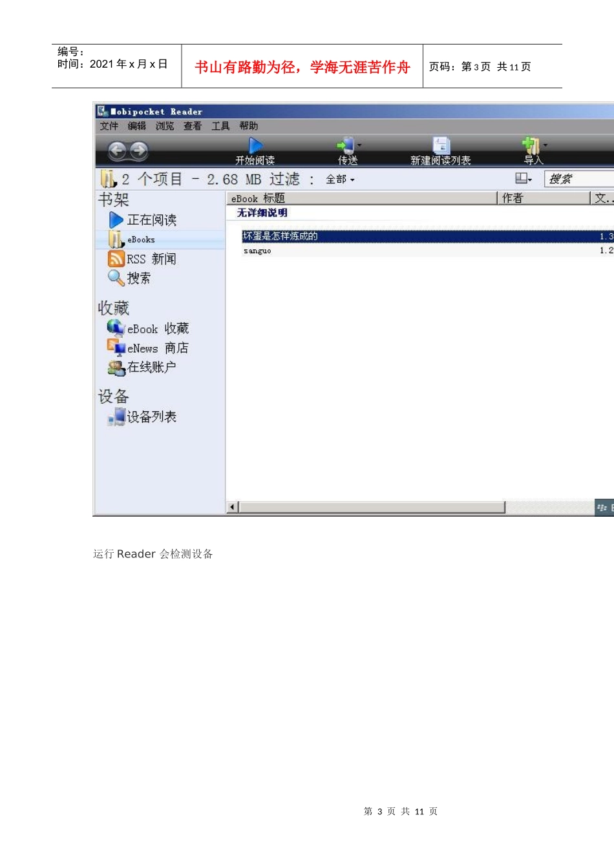Click the RSS feed orange icon
The width and height of the screenshot is (614, 868).
click(x=116, y=259)
